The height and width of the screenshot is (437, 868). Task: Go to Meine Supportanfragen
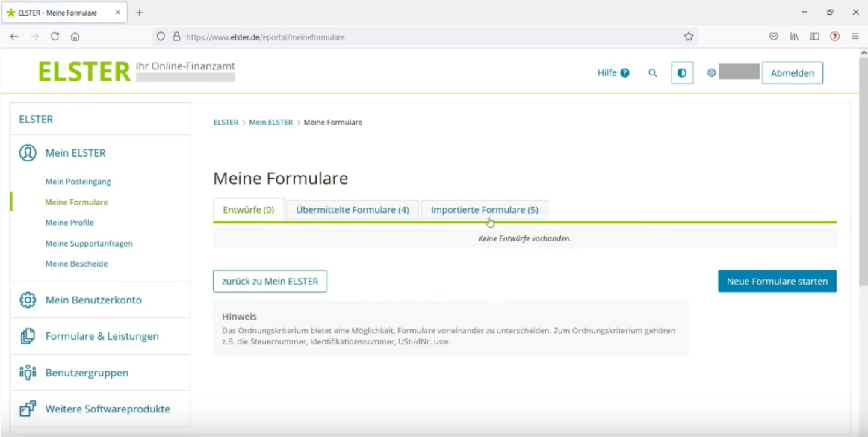(89, 243)
